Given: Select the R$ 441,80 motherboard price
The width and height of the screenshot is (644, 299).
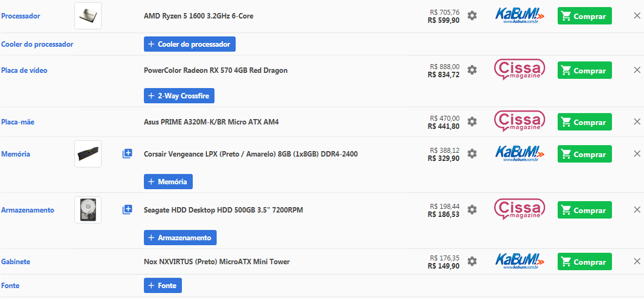Looking at the screenshot, I should click(x=444, y=126).
